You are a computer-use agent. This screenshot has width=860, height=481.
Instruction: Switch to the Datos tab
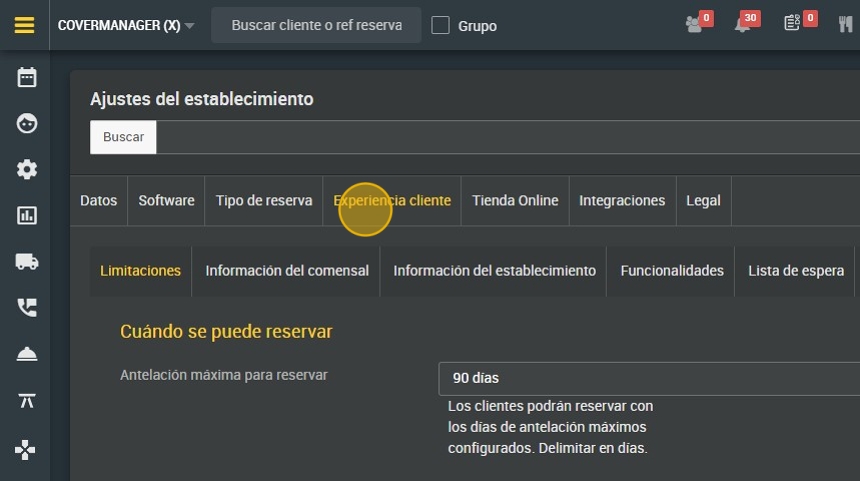click(x=99, y=201)
